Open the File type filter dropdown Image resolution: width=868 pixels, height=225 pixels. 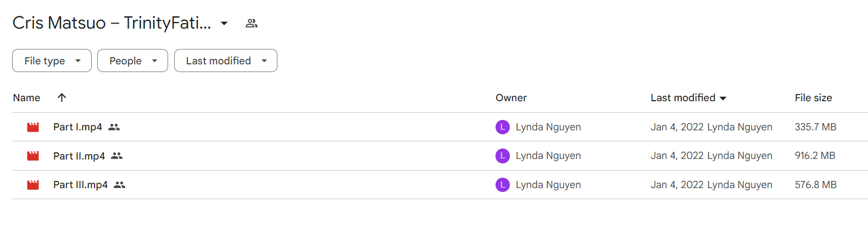tap(52, 61)
